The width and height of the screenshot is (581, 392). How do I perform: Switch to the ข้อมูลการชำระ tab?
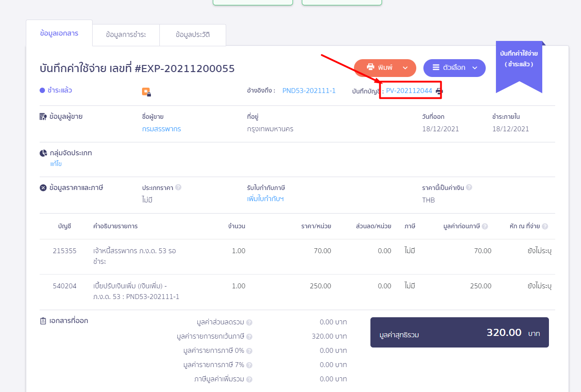click(126, 35)
